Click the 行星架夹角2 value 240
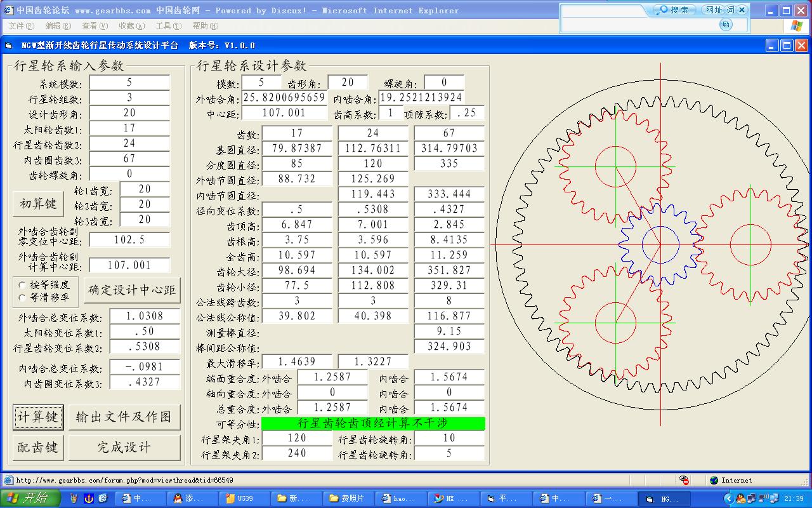The image size is (812, 508). pyautogui.click(x=297, y=453)
